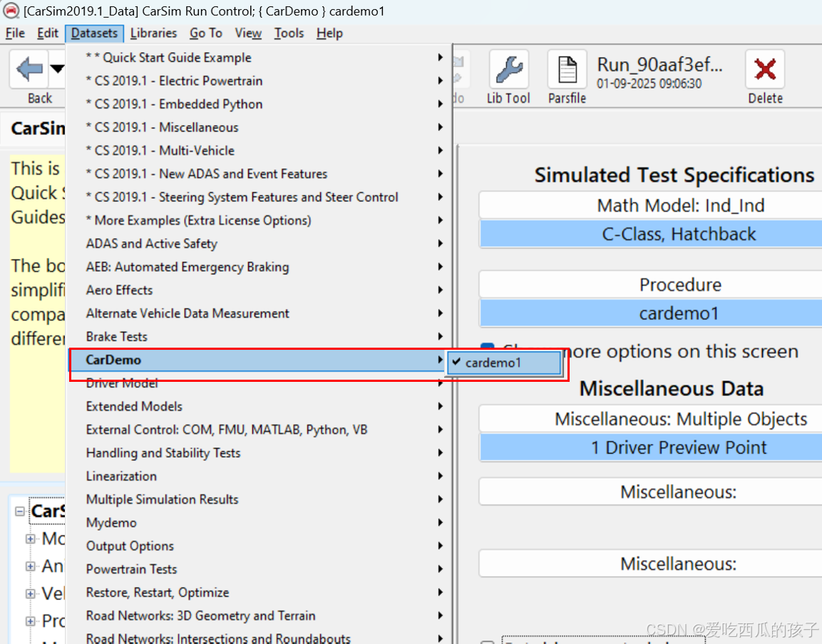The image size is (822, 644).
Task: Open Linearization submenu
Action: (x=258, y=476)
